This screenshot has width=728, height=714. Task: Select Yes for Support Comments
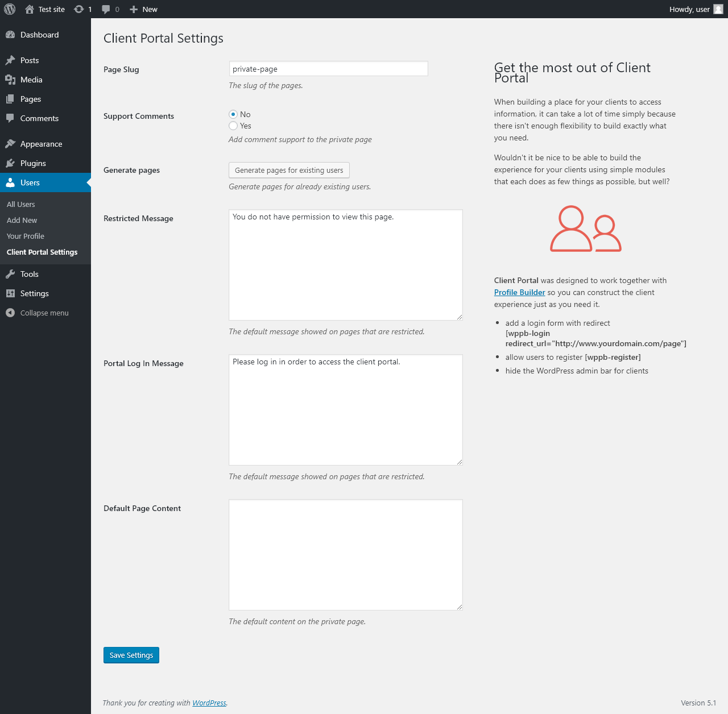pyautogui.click(x=233, y=126)
